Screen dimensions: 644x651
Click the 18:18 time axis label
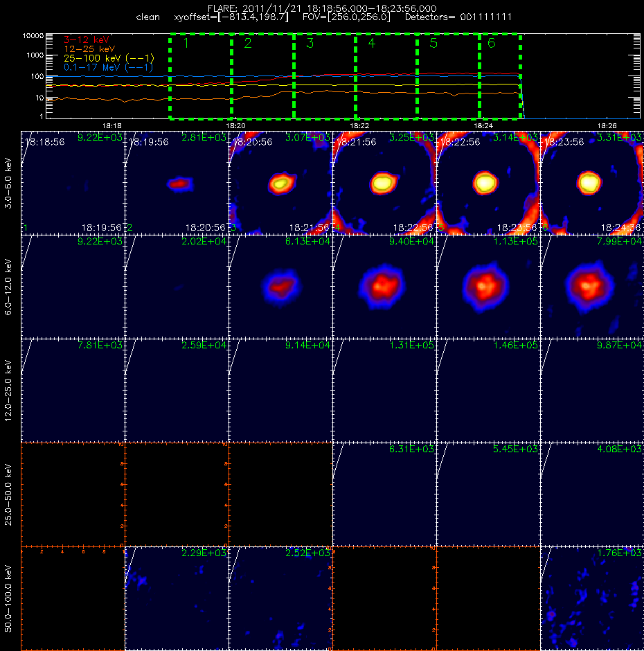point(112,125)
